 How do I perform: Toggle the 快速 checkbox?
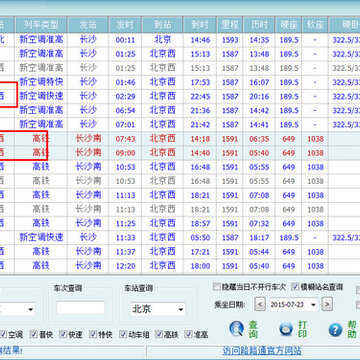(x=63, y=334)
